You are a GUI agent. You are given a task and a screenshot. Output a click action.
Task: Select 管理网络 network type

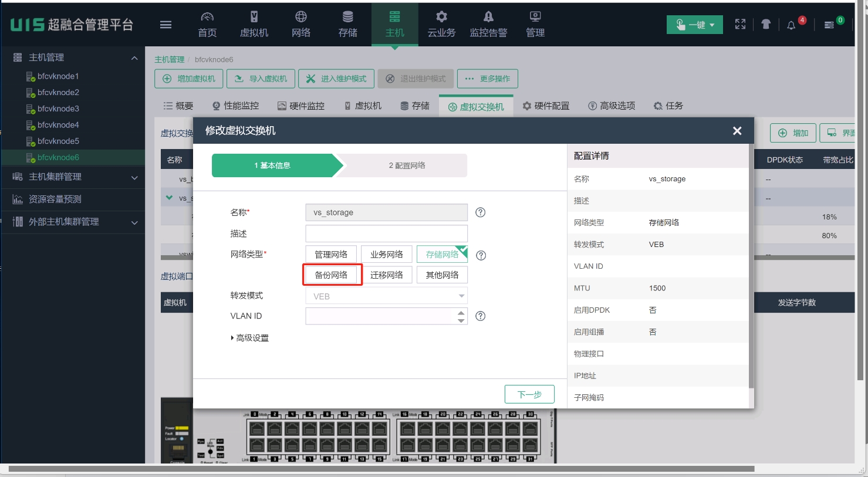pos(331,254)
